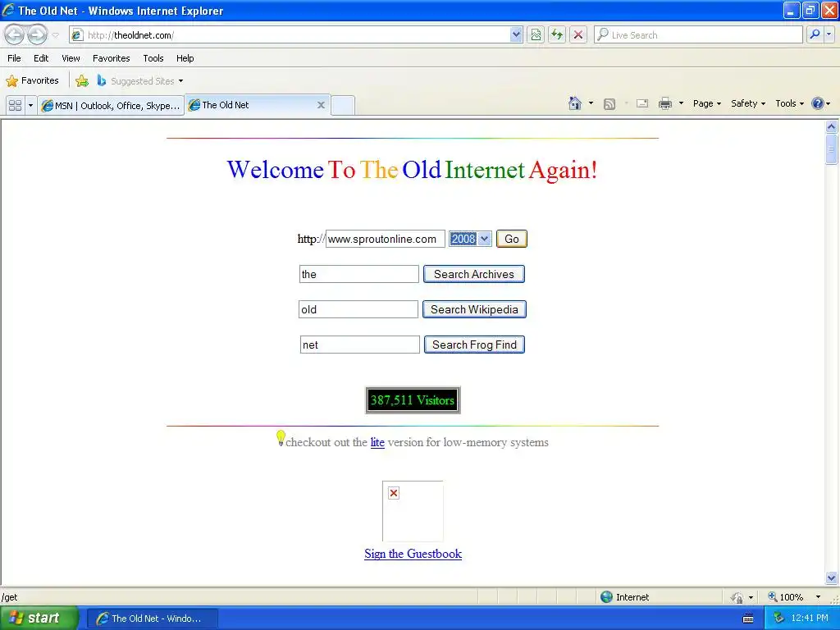The image size is (840, 630).
Task: Open Sign the Guestbook link
Action: [x=413, y=554]
